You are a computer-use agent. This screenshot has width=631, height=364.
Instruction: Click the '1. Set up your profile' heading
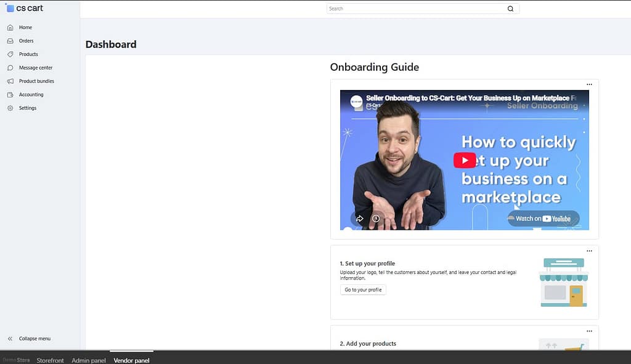[367, 264]
